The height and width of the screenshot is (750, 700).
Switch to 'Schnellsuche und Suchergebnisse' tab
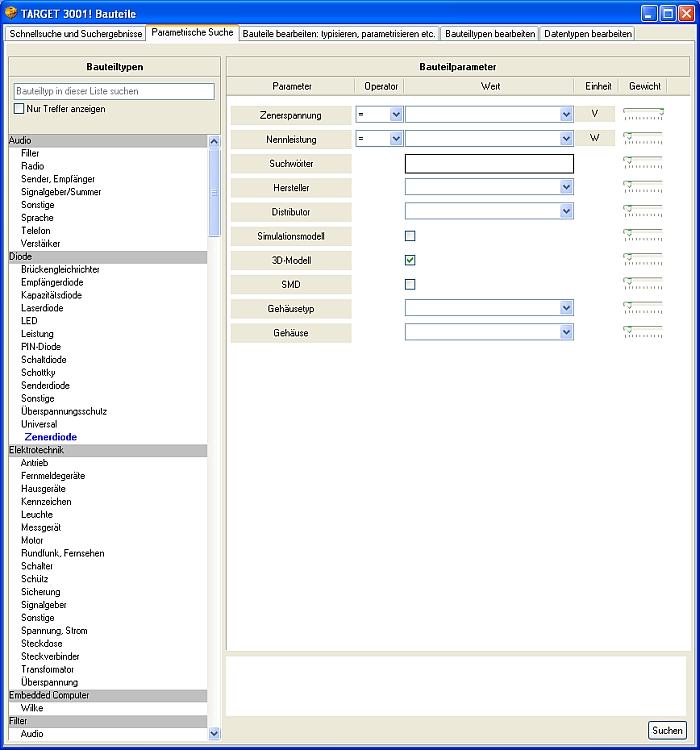tap(76, 33)
